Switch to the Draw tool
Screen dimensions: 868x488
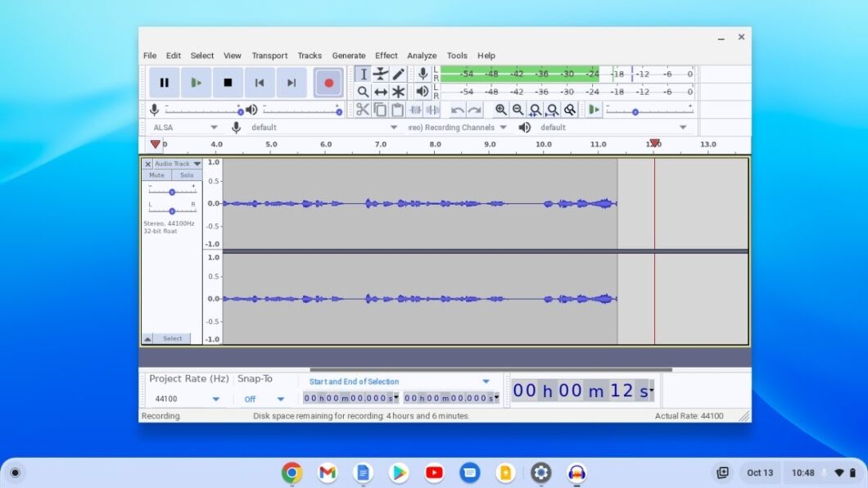(x=398, y=74)
